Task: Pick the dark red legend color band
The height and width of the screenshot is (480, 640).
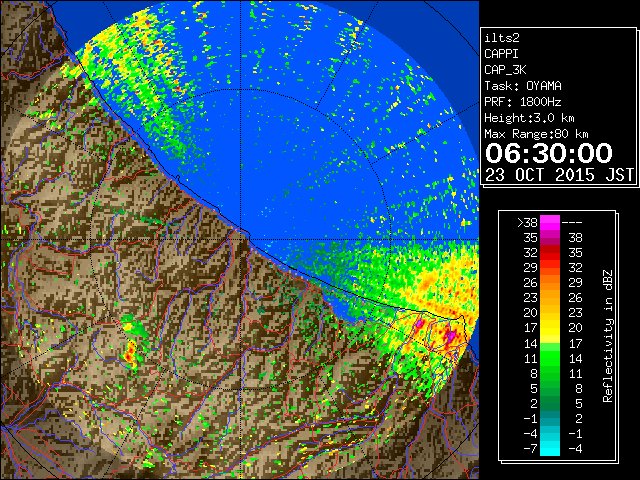Action: click(550, 250)
